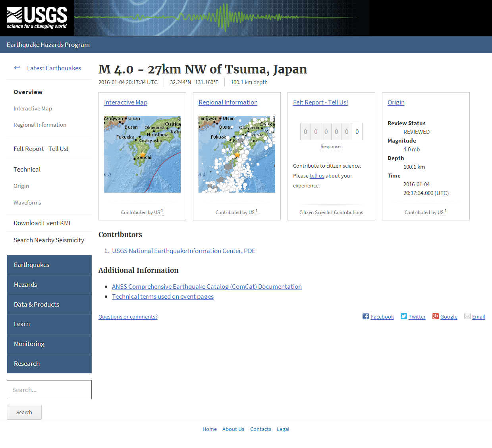The image size is (492, 448).
Task: Share via Twitter text link
Action: (417, 317)
